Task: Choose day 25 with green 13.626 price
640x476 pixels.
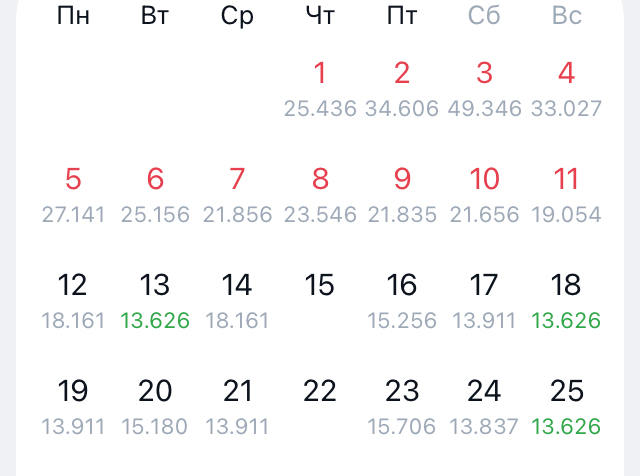Action: pyautogui.click(x=567, y=405)
